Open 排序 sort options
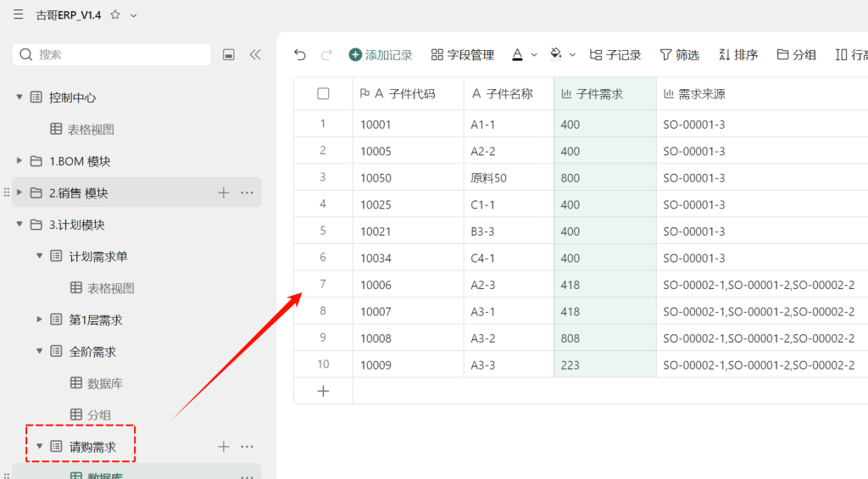This screenshot has height=479, width=868. tap(738, 55)
